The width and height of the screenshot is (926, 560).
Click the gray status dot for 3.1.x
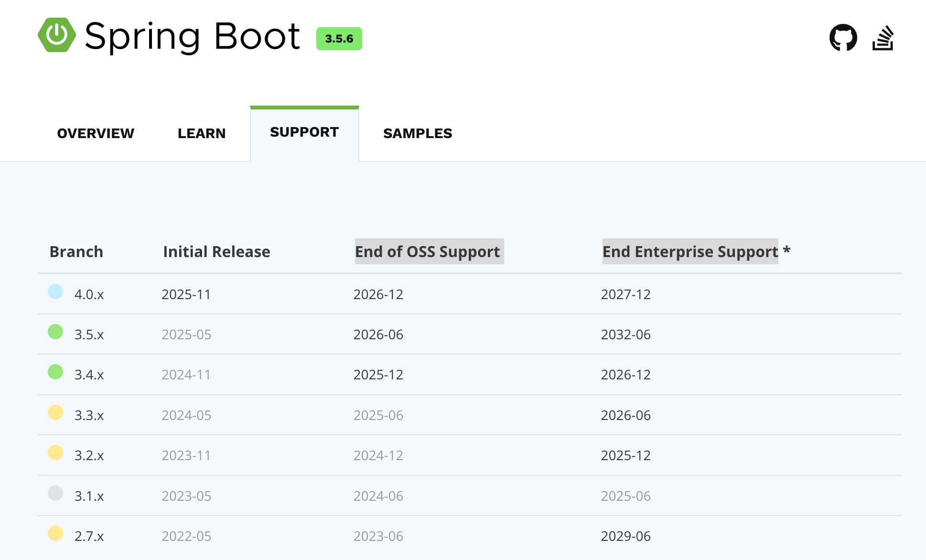(55, 493)
